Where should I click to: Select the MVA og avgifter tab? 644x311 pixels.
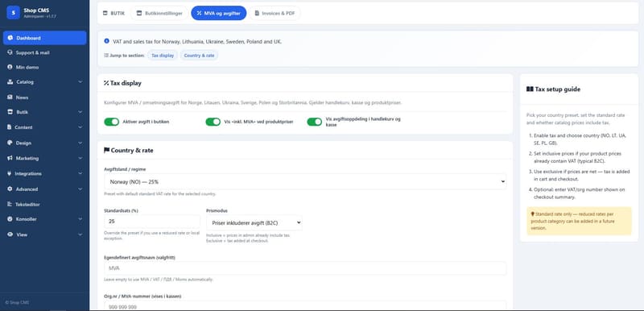pyautogui.click(x=219, y=13)
